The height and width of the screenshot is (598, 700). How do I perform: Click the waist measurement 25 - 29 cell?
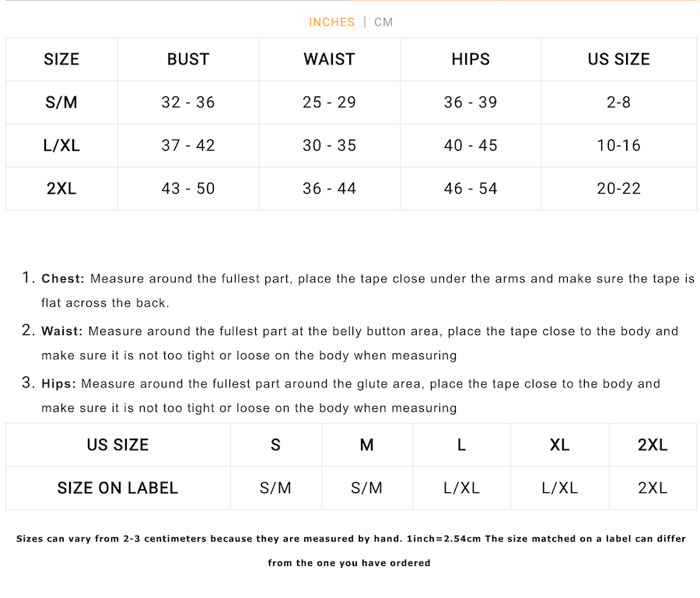tap(329, 102)
